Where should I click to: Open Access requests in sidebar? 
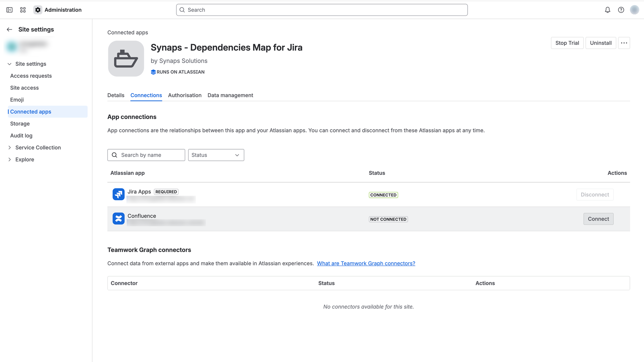(31, 76)
